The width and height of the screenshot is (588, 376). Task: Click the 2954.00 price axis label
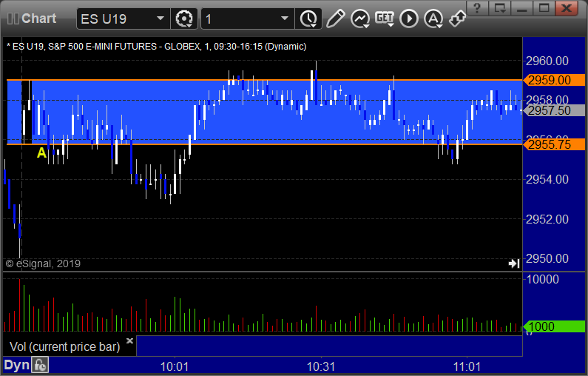tap(547, 179)
